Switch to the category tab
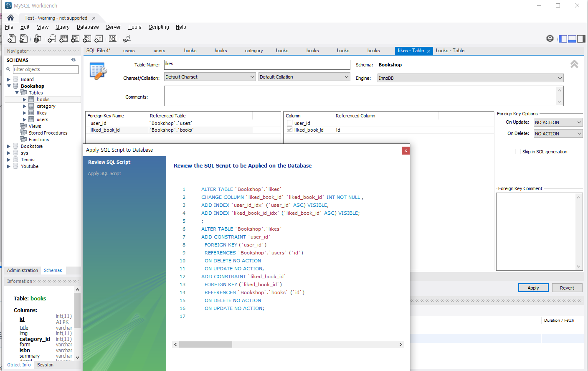The width and height of the screenshot is (588, 371). pyautogui.click(x=254, y=51)
